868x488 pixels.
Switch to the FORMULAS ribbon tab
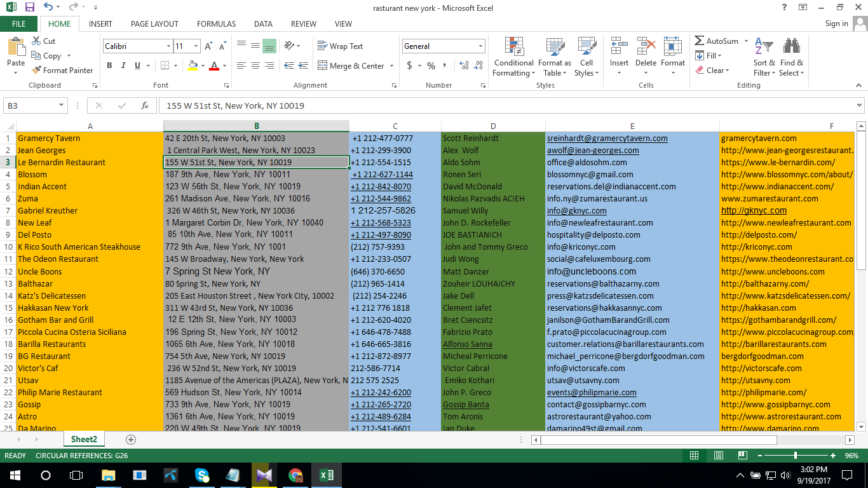tap(216, 24)
